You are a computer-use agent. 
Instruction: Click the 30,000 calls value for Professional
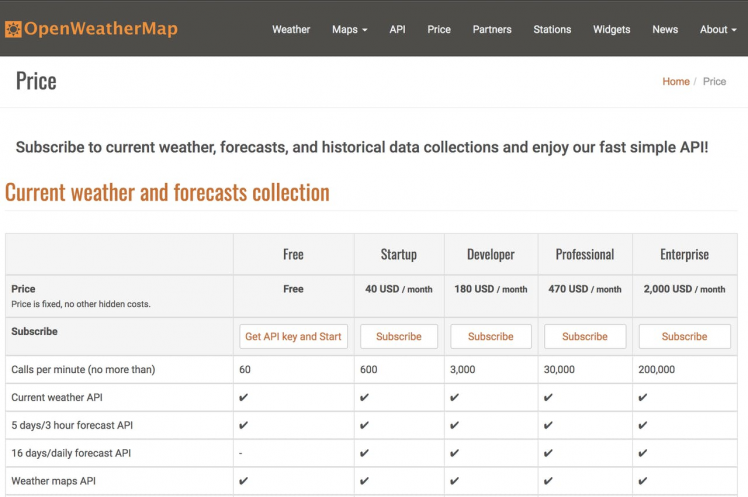(559, 370)
